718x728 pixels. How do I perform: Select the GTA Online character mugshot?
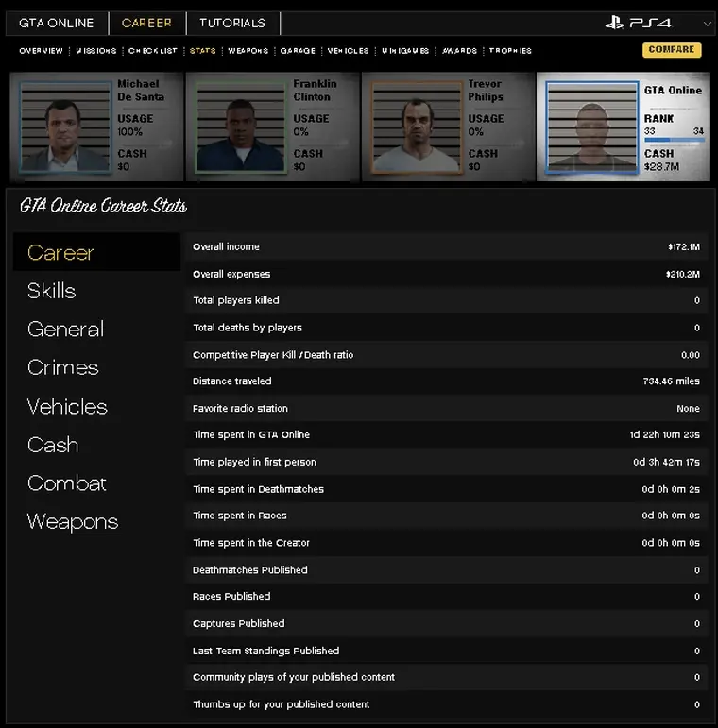coord(591,127)
